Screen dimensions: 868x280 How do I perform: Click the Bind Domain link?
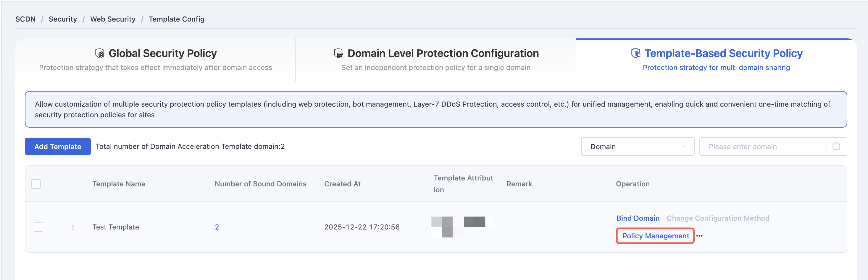click(638, 218)
